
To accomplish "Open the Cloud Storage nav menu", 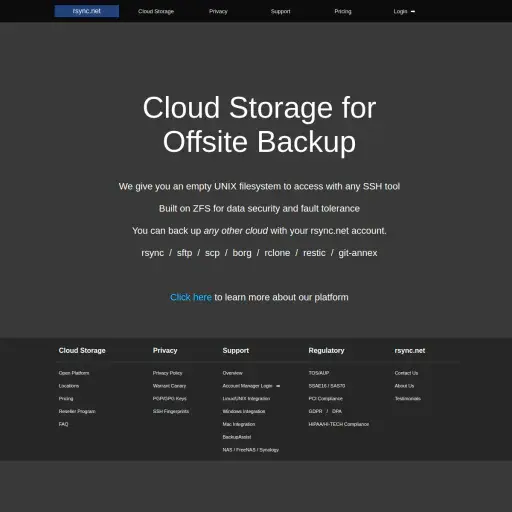I will click(x=156, y=11).
